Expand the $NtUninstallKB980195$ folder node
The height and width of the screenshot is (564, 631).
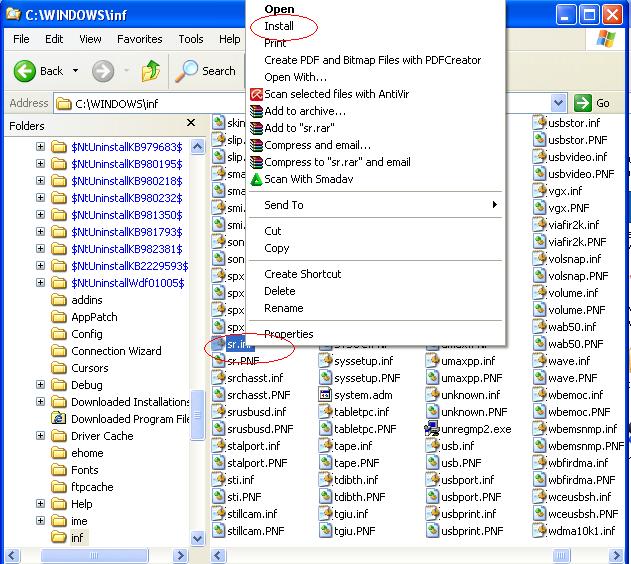click(40, 163)
